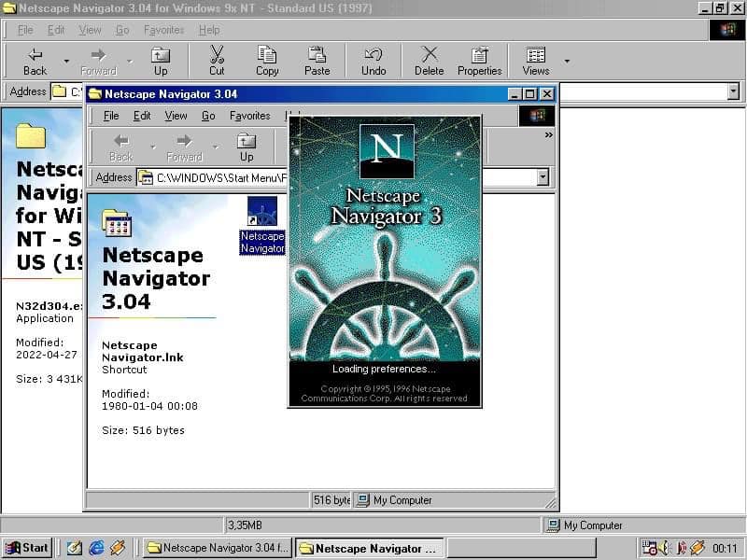747x560 pixels.
Task: Open the File menu in front window
Action: [111, 116]
